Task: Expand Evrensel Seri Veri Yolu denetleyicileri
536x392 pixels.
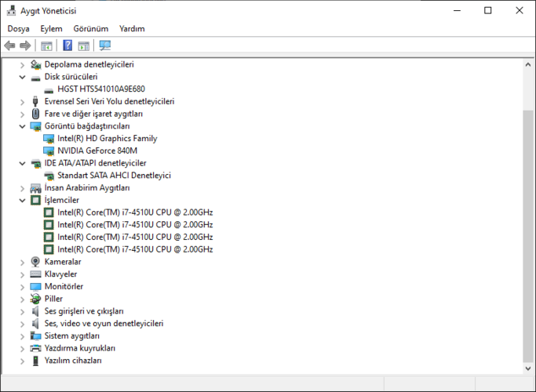Action: coord(22,102)
